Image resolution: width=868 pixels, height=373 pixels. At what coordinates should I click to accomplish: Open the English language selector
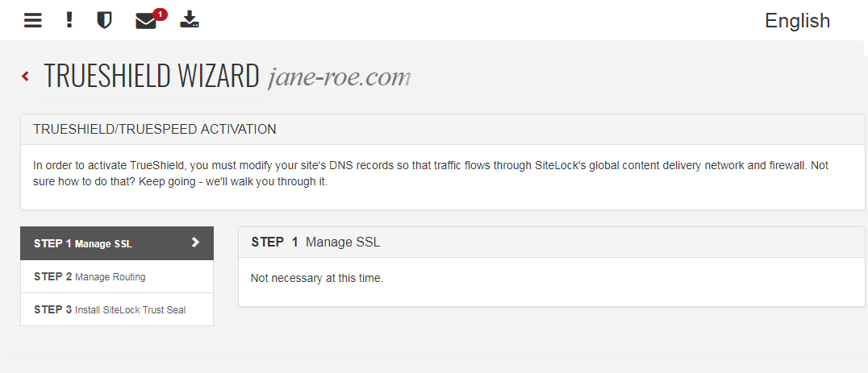(x=797, y=20)
